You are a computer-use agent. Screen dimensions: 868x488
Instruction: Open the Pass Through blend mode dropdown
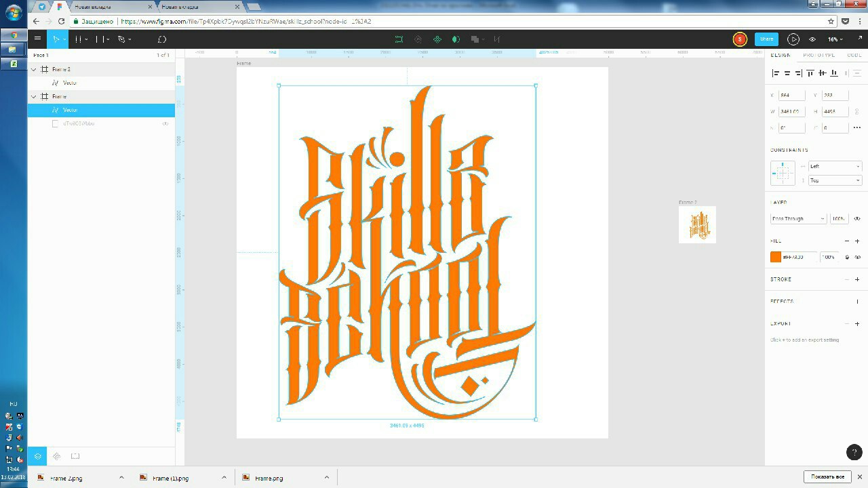tap(798, 219)
